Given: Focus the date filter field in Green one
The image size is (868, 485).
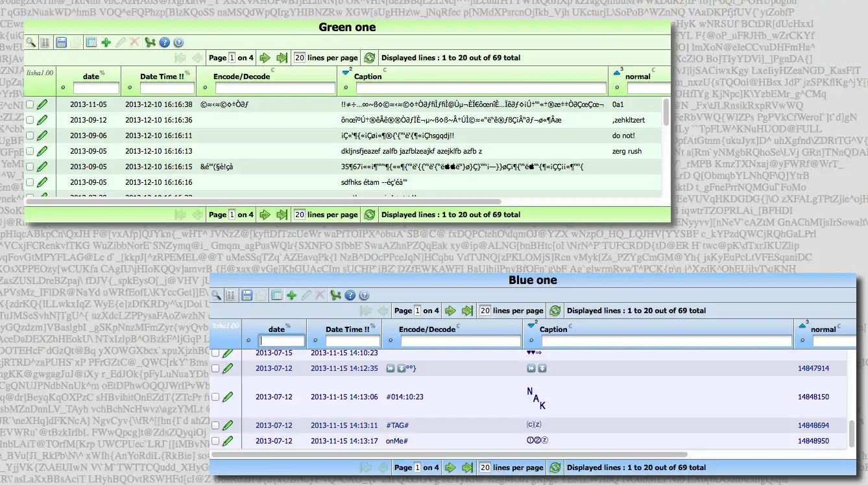Looking at the screenshot, I should 96,88.
